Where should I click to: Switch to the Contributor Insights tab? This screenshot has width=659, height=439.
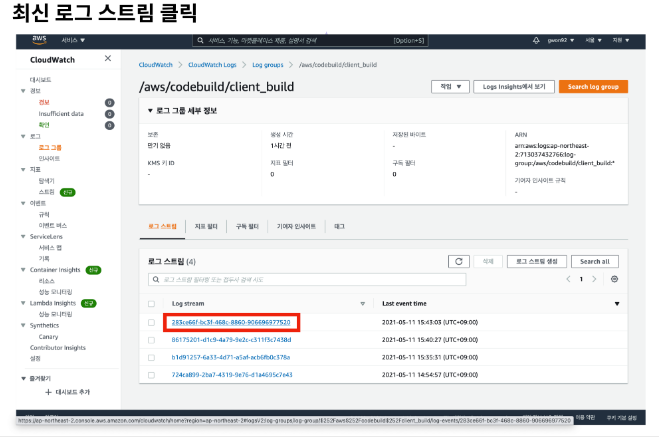click(296, 226)
